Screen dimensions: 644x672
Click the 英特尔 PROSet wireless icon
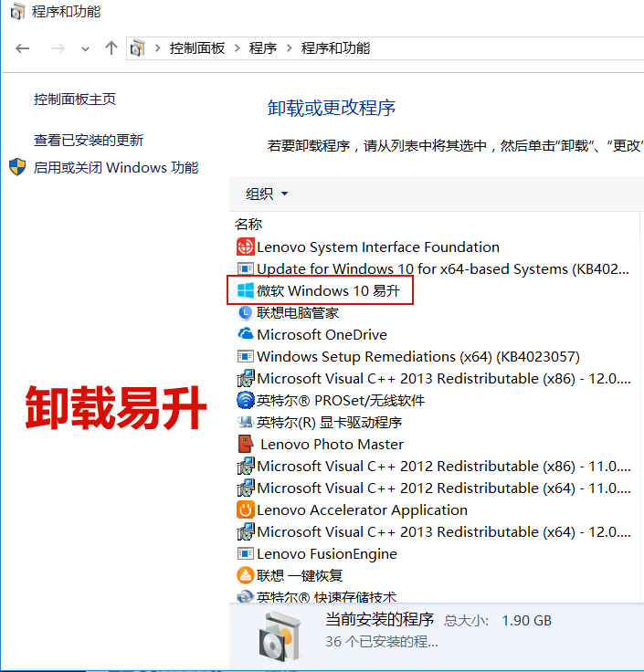pyautogui.click(x=245, y=400)
